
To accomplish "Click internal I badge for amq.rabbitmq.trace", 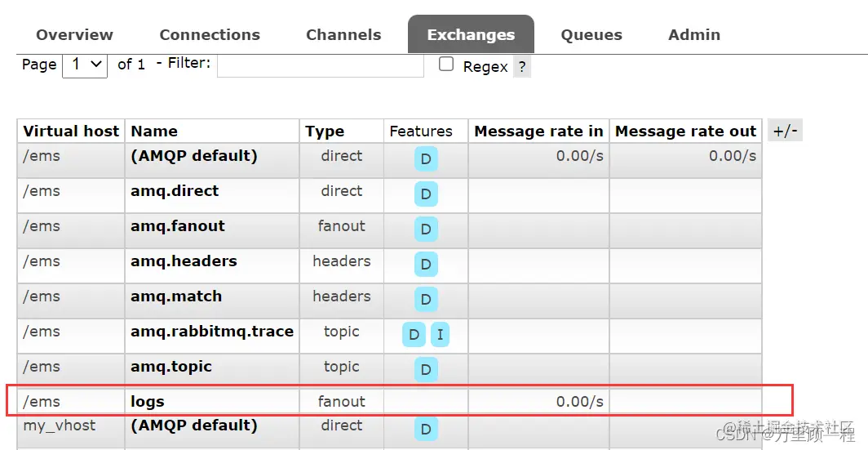I will point(440,335).
